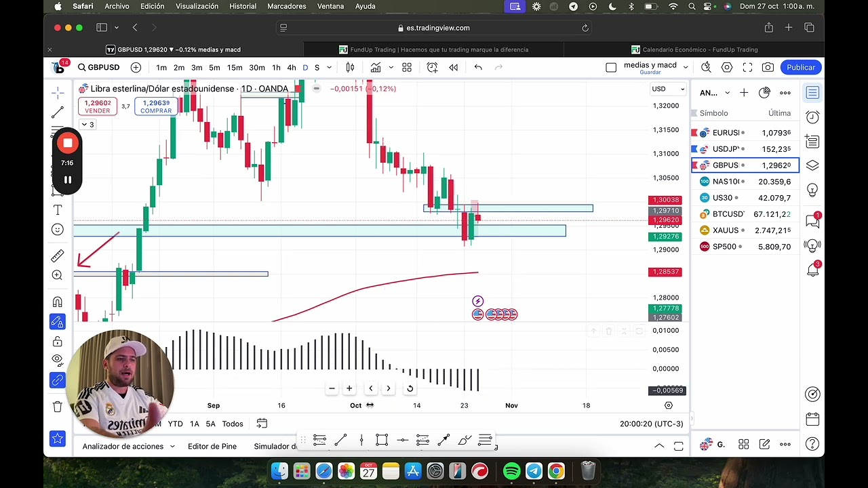Open Marcadores menu in macOS menu bar
The height and width of the screenshot is (488, 868).
click(287, 6)
